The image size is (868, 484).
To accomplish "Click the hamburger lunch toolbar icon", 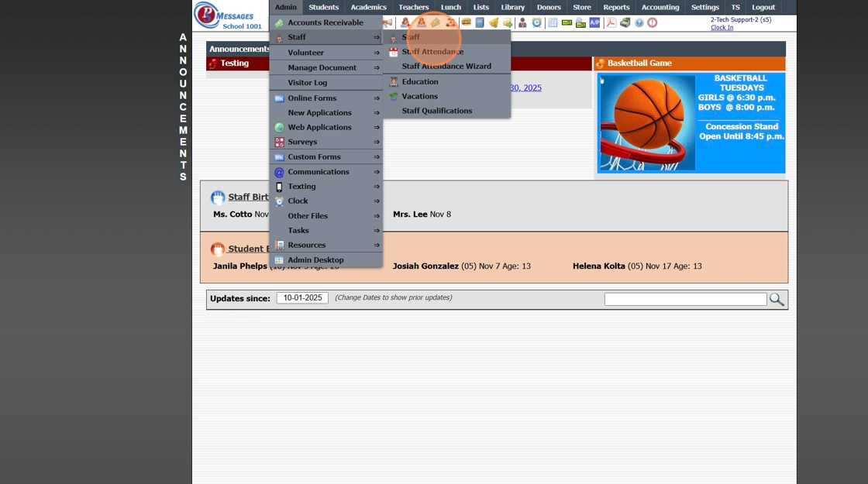I will (x=466, y=22).
